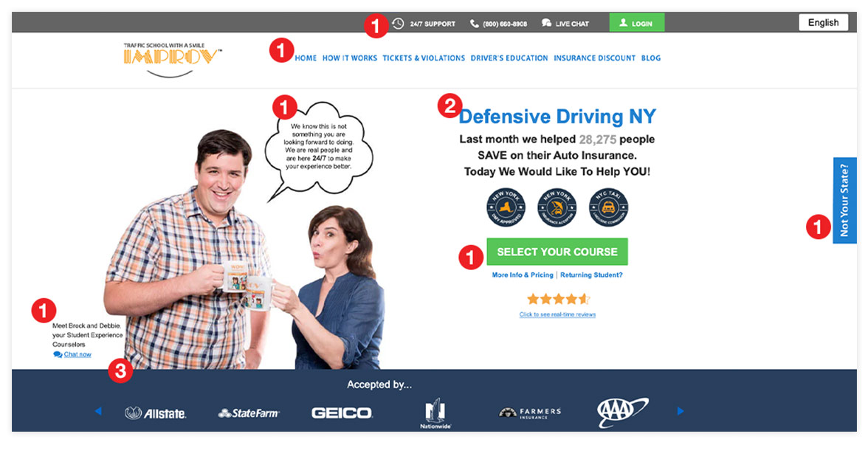This screenshot has height=459, width=868.
Task: Click the New York DMV Approved badge
Action: click(506, 207)
